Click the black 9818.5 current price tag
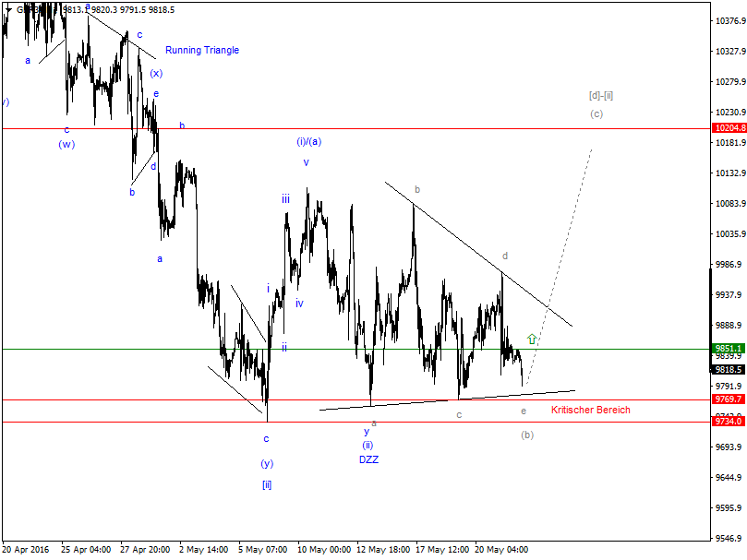The image size is (747, 560). [729, 368]
